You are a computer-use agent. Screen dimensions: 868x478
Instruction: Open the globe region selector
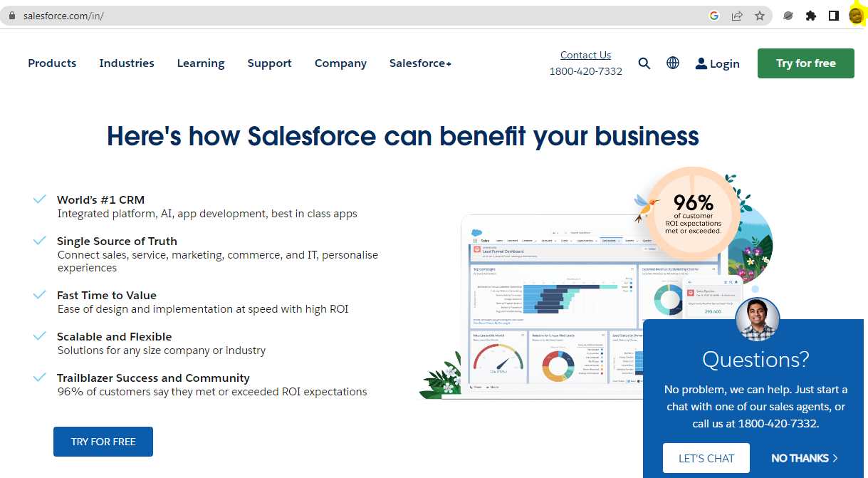coord(673,63)
